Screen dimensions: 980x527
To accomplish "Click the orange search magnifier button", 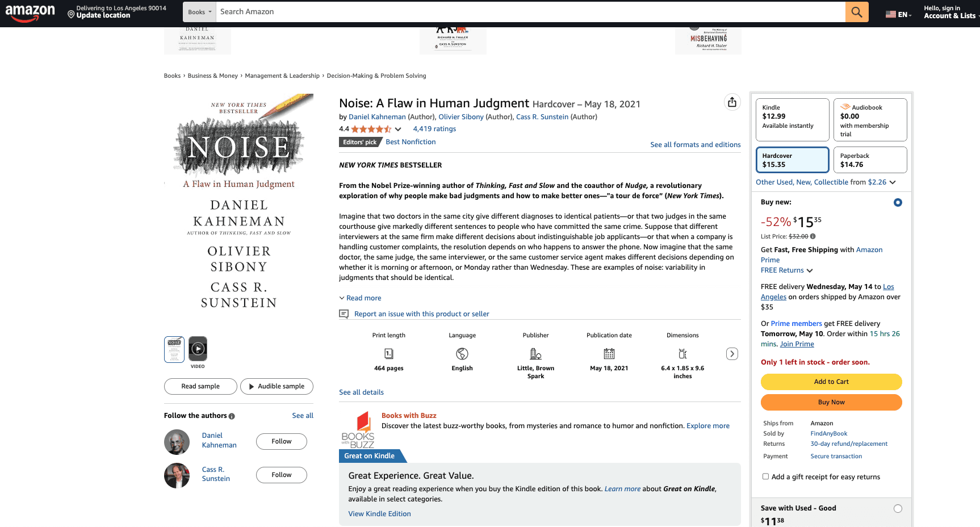I will 857,12.
